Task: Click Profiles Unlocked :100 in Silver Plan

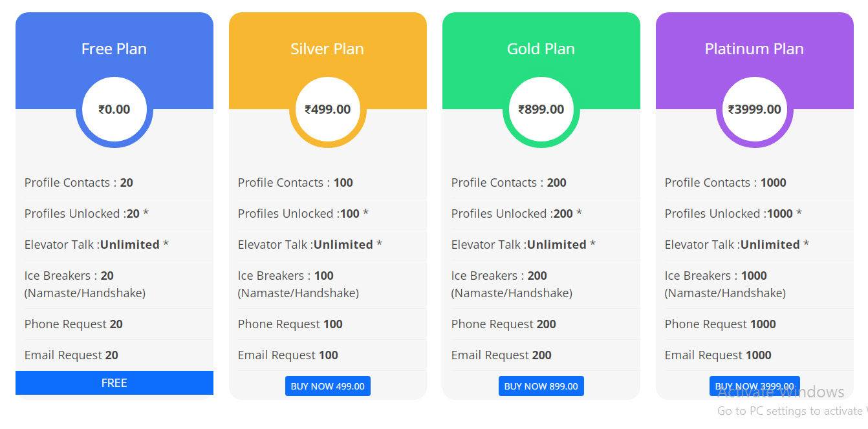Action: point(303,214)
